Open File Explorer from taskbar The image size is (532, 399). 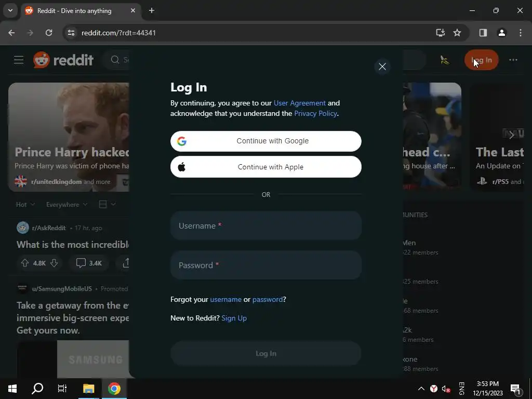click(88, 389)
